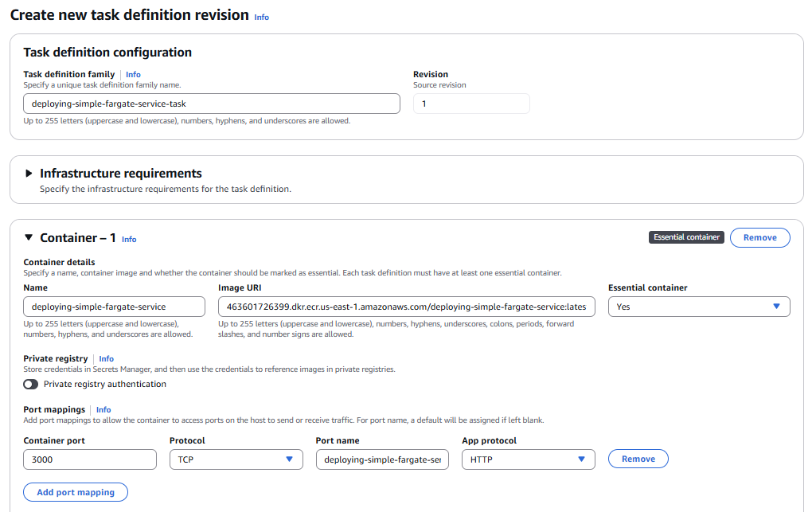Open Info link beside page title
812x512 pixels.
tap(262, 17)
